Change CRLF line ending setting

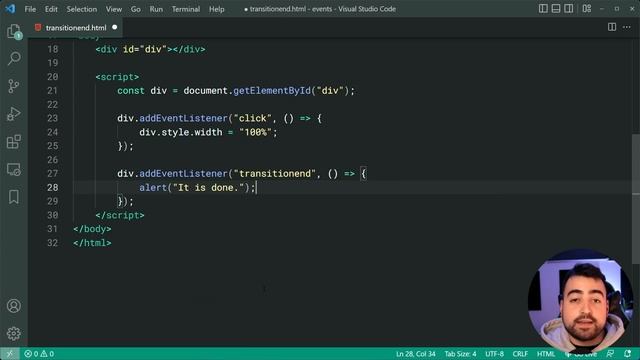click(520, 354)
